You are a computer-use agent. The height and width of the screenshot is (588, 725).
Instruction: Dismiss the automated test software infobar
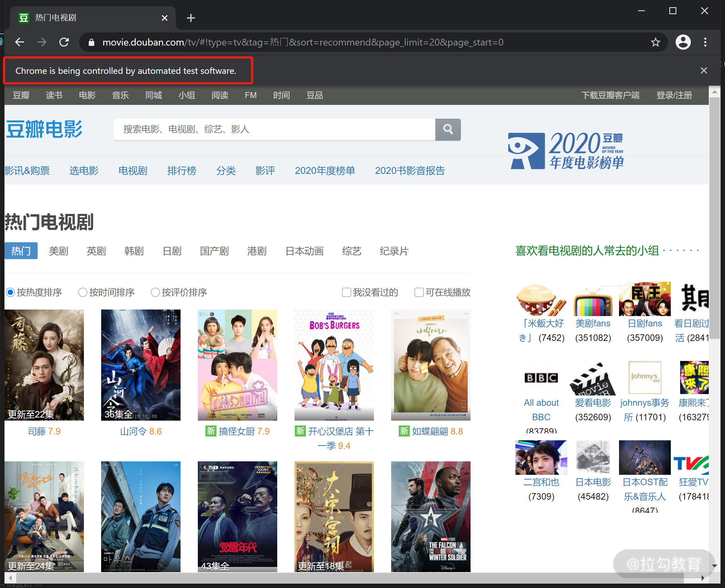(704, 70)
